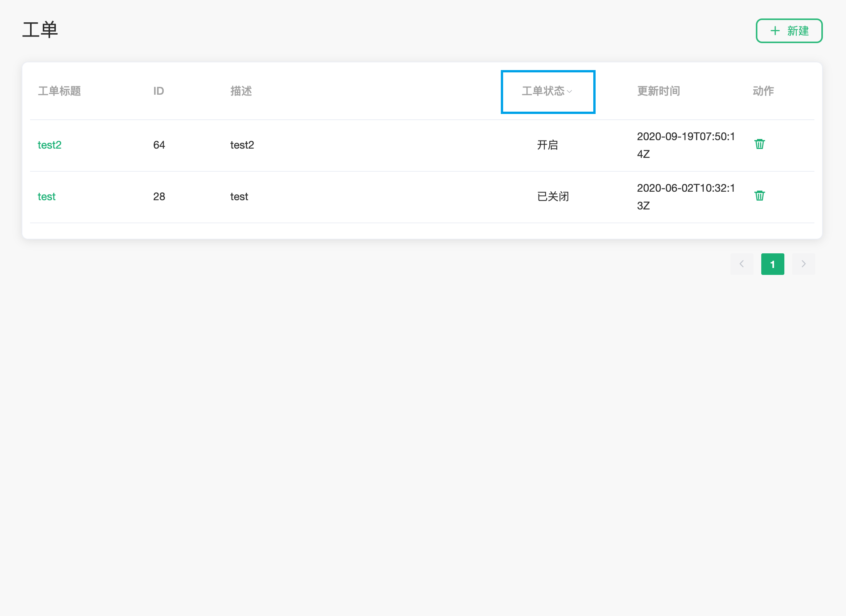Click the 开启 status cell
This screenshot has height=616, width=846.
(547, 145)
